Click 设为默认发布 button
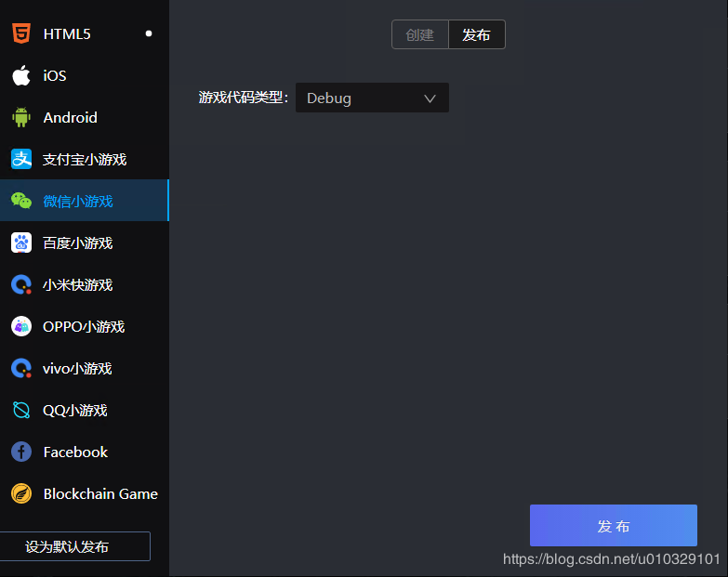The width and height of the screenshot is (728, 577). pos(74,547)
